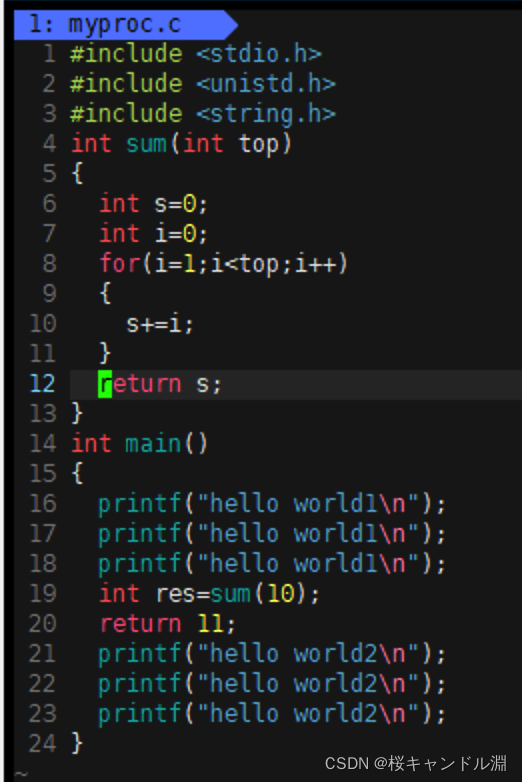
Task: Click the closing brace on line 24
Action: pos(77,744)
